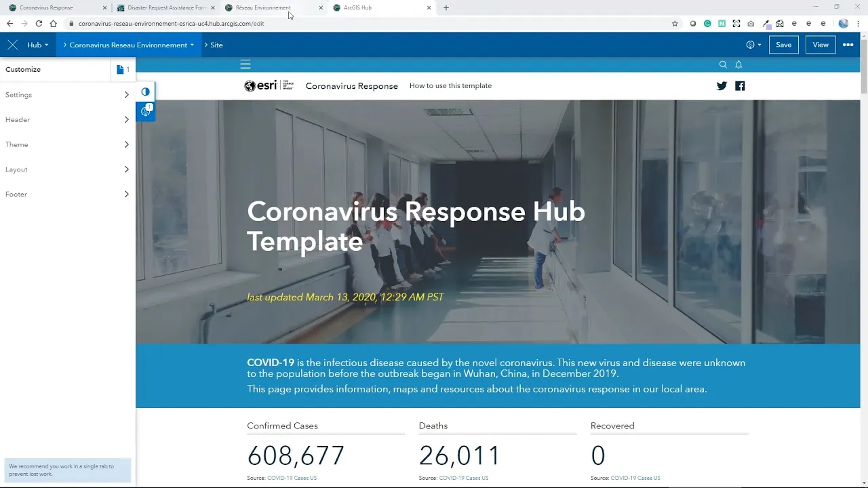Open COVID-19 Cases US source under Deaths
The image size is (868, 488).
point(464,478)
